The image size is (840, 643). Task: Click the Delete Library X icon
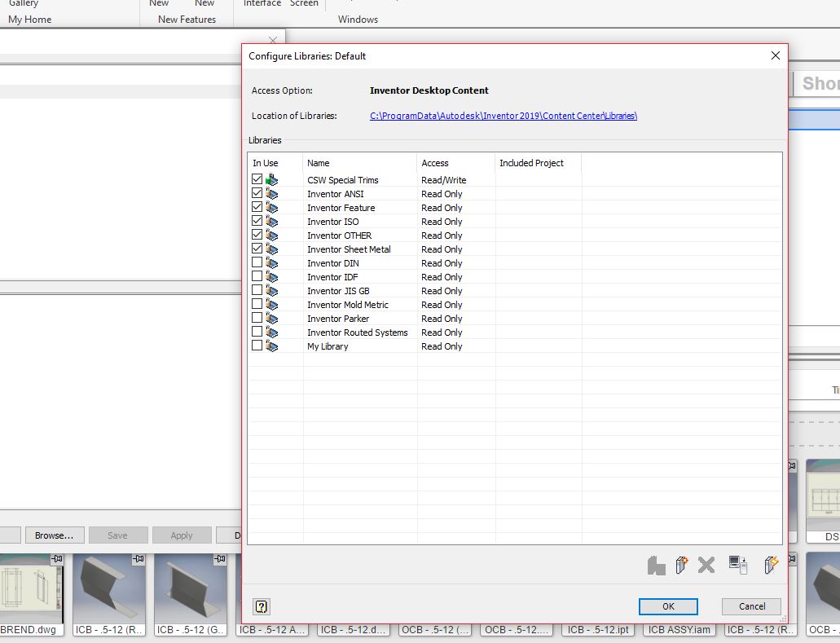tap(706, 564)
